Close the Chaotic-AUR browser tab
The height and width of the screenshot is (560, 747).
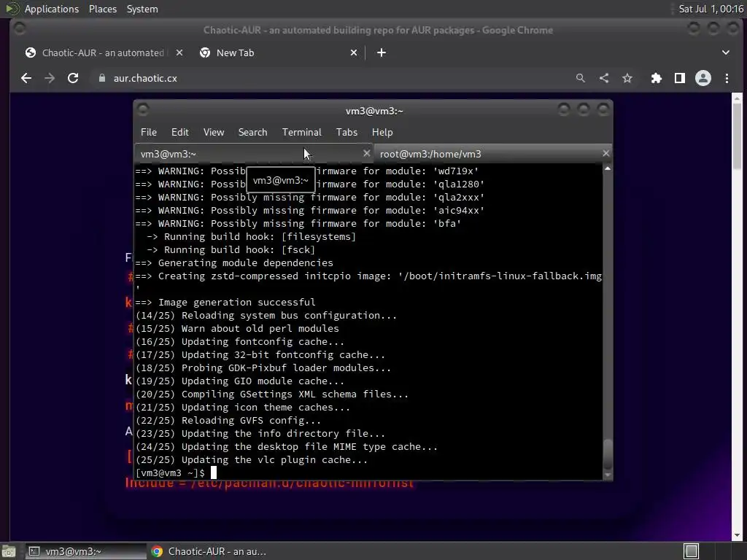(x=179, y=52)
